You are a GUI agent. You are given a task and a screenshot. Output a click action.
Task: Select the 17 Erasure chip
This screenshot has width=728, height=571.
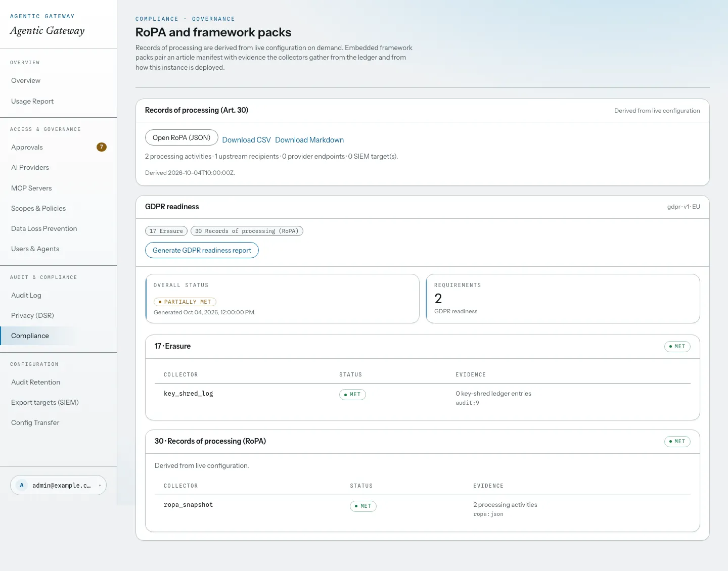[166, 231]
